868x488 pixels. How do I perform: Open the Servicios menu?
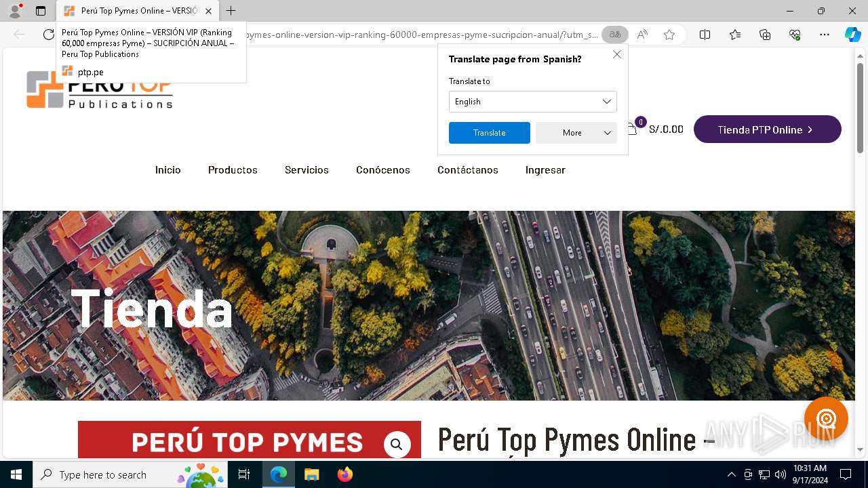coord(307,170)
